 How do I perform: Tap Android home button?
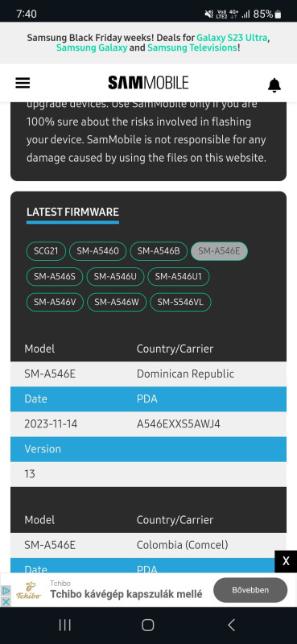pyautogui.click(x=148, y=625)
